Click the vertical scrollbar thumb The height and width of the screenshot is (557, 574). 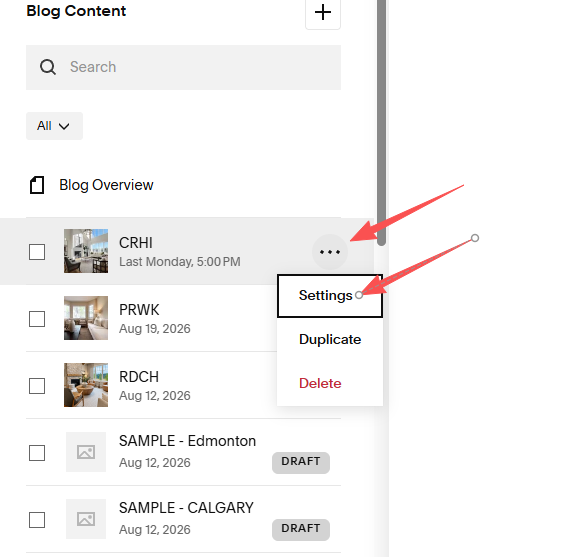381,123
